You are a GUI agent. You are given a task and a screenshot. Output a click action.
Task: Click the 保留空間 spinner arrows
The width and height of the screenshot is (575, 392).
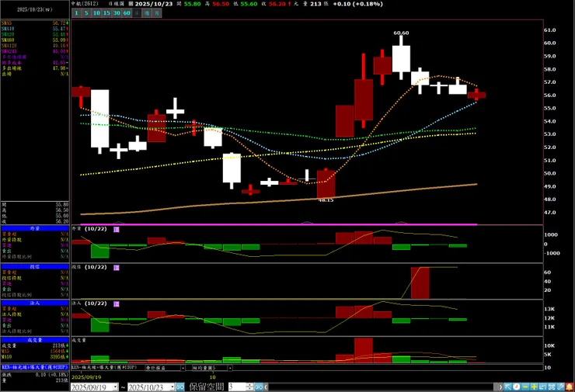tap(249, 387)
